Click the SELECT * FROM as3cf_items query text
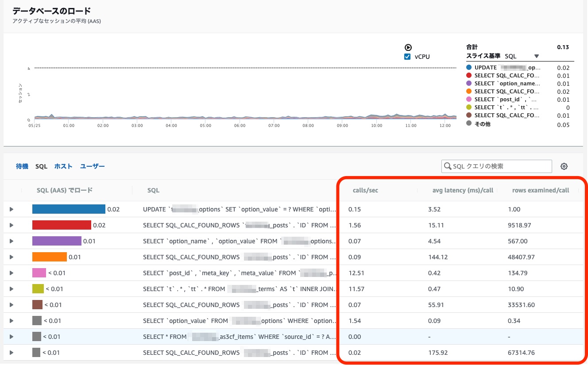 [x=240, y=337]
